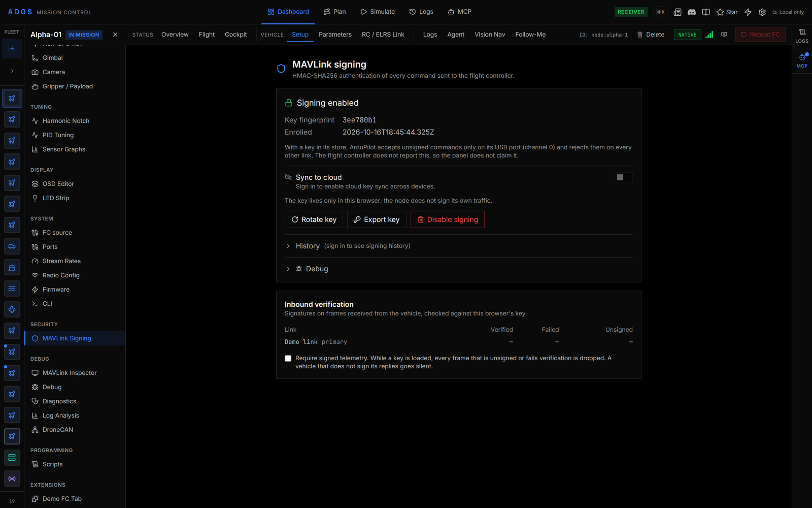
Task: Click the RECEIVER status badge
Action: [631, 12]
